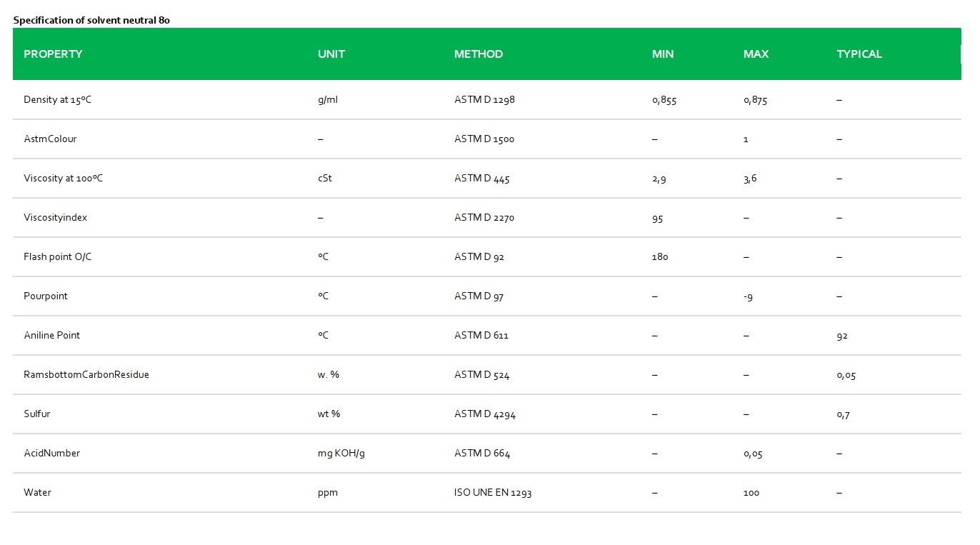Screen dimensions: 980x545
Task: Click the Aniline Point typical value 92
Action: pos(842,336)
